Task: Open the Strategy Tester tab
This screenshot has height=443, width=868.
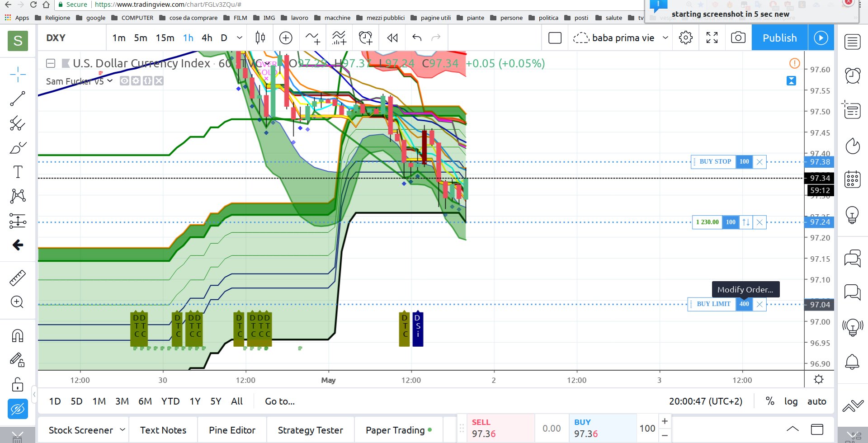Action: 311,430
